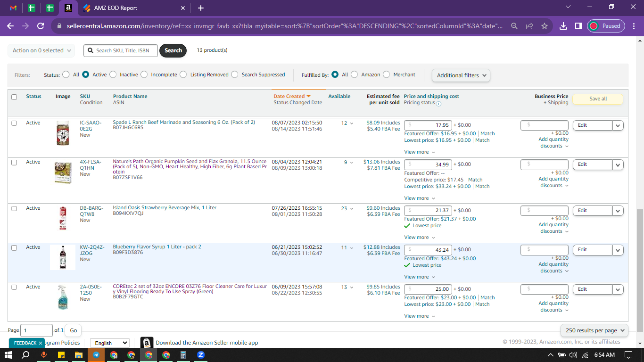This screenshot has height=362, width=644.
Task: Open the Spade L Ranch Beef Marinade product link
Action: point(184,123)
